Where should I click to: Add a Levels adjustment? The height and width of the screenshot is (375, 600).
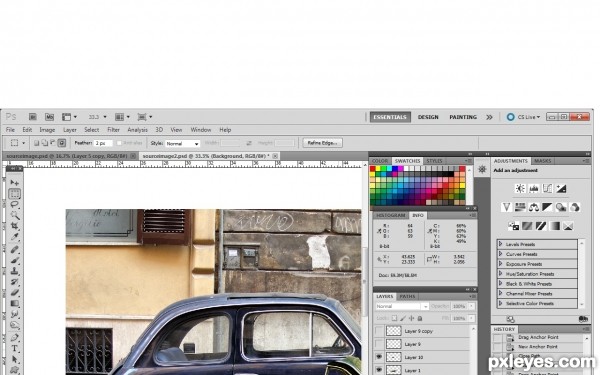[x=534, y=188]
